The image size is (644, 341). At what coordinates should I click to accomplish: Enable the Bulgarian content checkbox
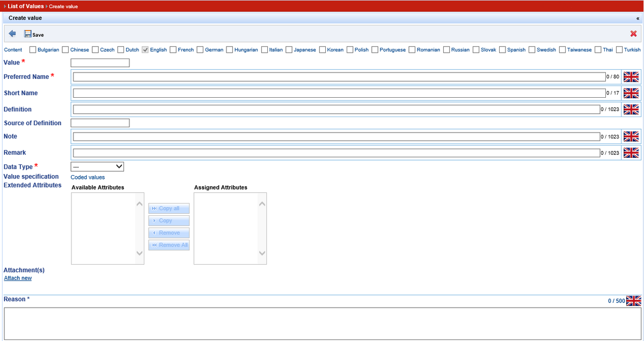(33, 50)
